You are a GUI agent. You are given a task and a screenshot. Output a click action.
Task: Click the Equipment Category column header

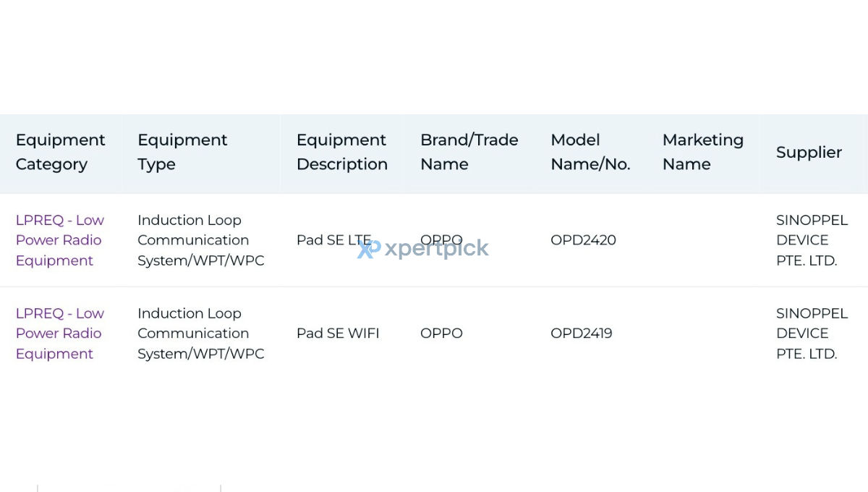[x=61, y=152]
